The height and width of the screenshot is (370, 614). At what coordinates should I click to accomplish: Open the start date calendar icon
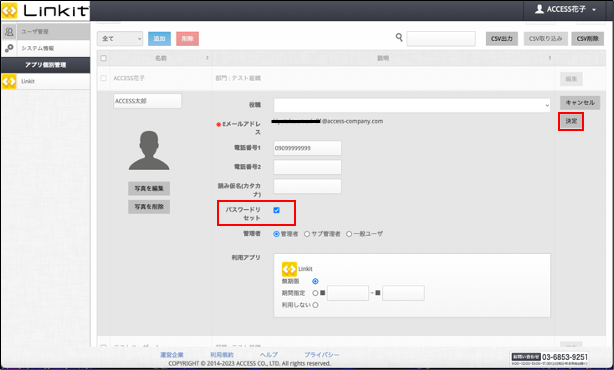tap(323, 293)
